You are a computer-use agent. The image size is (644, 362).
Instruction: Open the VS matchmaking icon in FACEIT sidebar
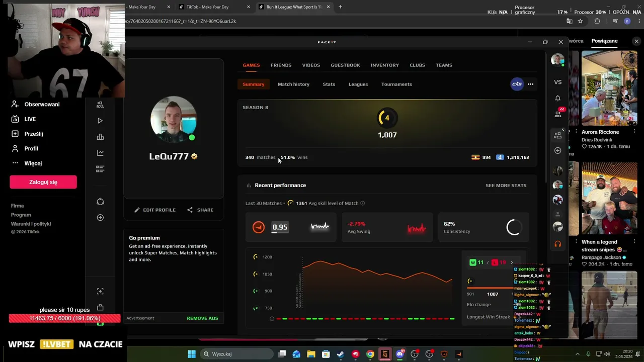click(557, 82)
